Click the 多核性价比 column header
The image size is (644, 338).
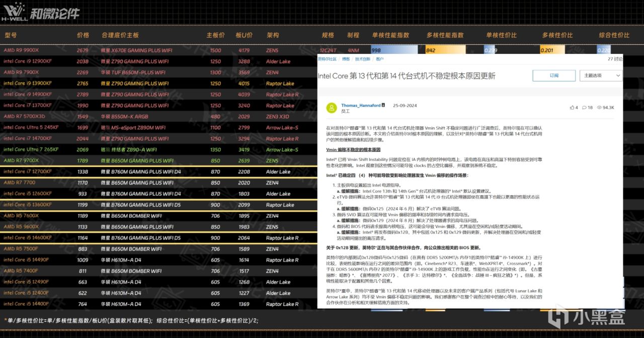point(557,35)
